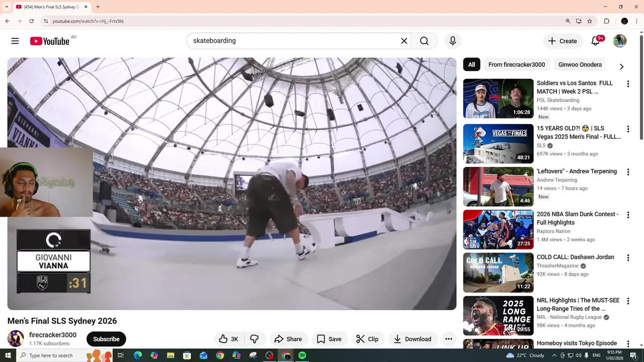This screenshot has height=362, width=644.
Task: Open Soldiers vs Los Santos video thumbnail
Action: point(498,99)
